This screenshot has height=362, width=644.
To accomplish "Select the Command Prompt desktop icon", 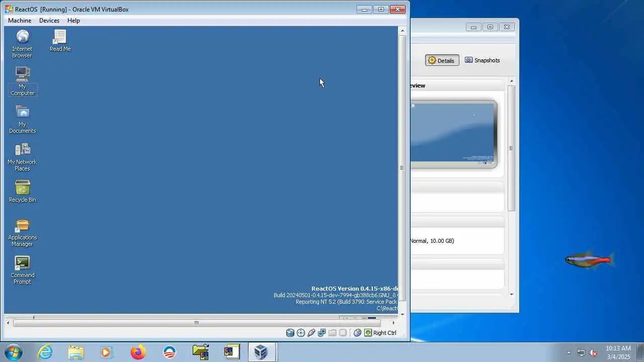I will pyautogui.click(x=22, y=270).
